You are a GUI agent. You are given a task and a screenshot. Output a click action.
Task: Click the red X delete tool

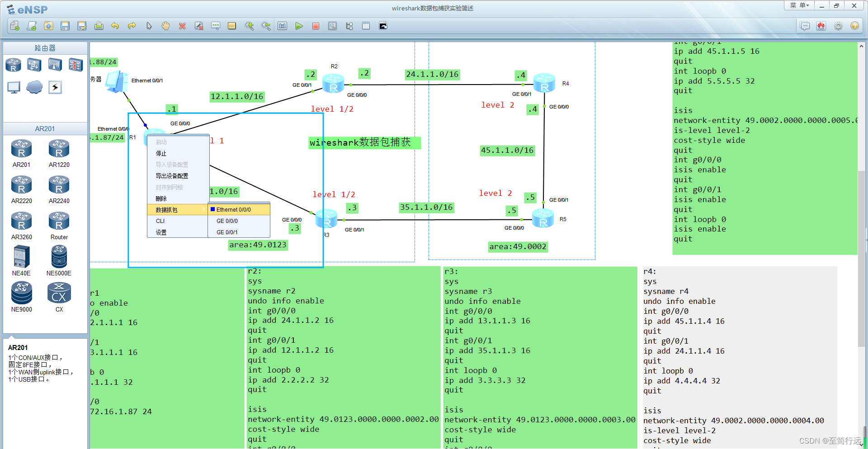[x=182, y=26]
